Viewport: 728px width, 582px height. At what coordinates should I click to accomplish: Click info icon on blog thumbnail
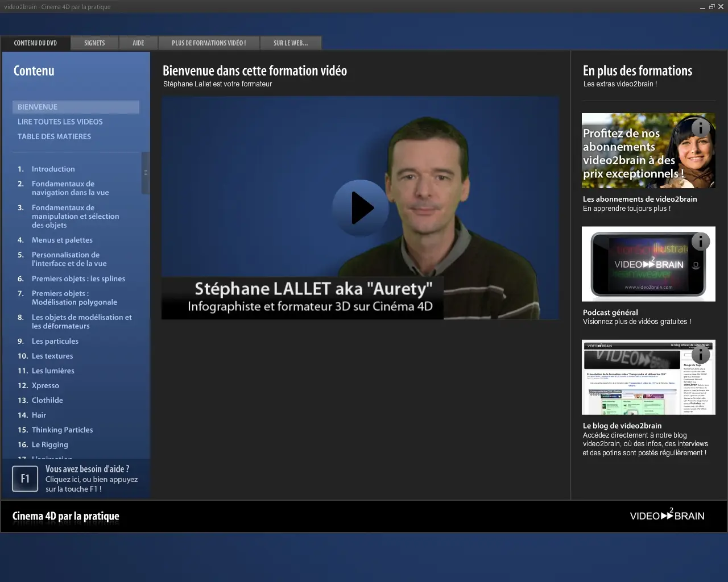pyautogui.click(x=700, y=355)
